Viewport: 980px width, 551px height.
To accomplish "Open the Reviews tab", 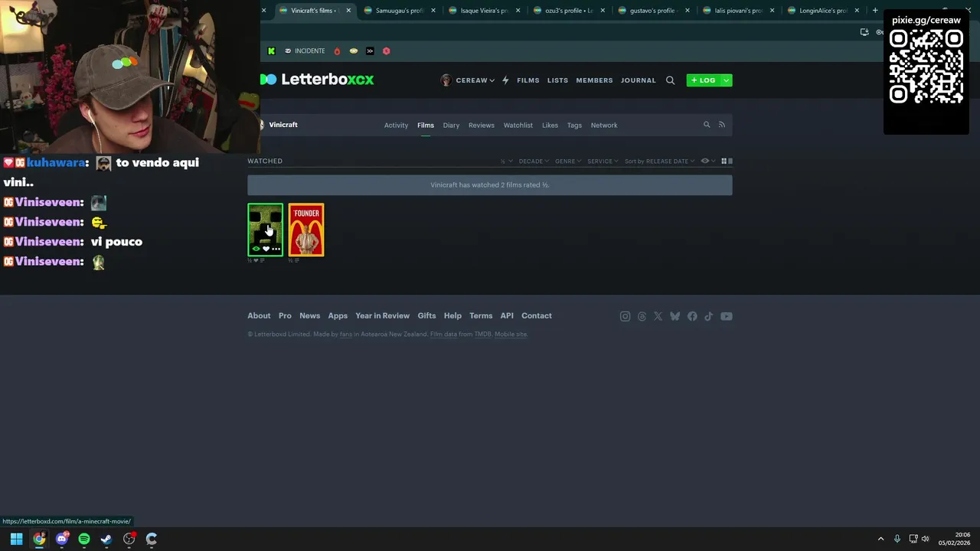I will 482,126.
